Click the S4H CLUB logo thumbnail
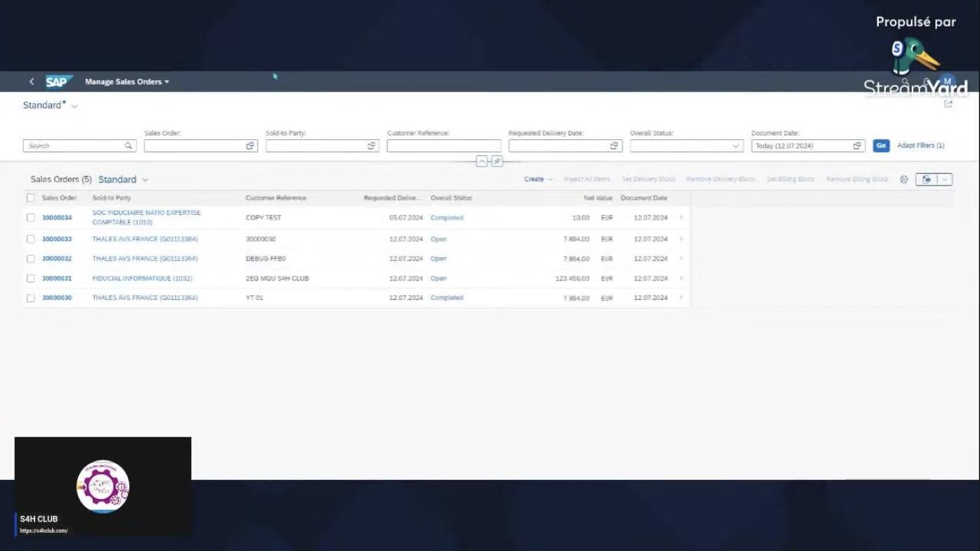Viewport: 980px width, 551px height. pyautogui.click(x=103, y=486)
